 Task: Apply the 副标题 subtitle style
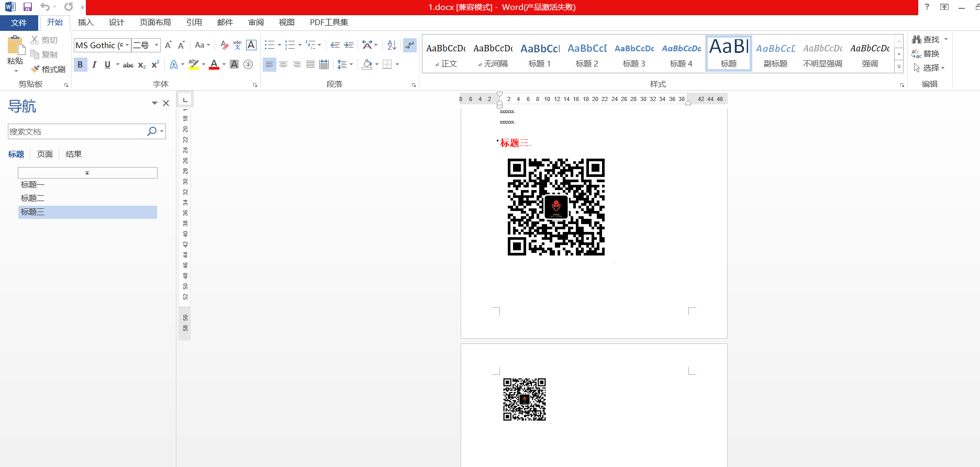pos(775,54)
